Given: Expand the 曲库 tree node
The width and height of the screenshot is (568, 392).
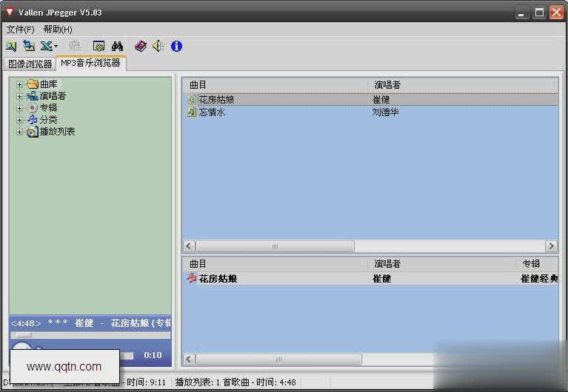Looking at the screenshot, I should (19, 84).
